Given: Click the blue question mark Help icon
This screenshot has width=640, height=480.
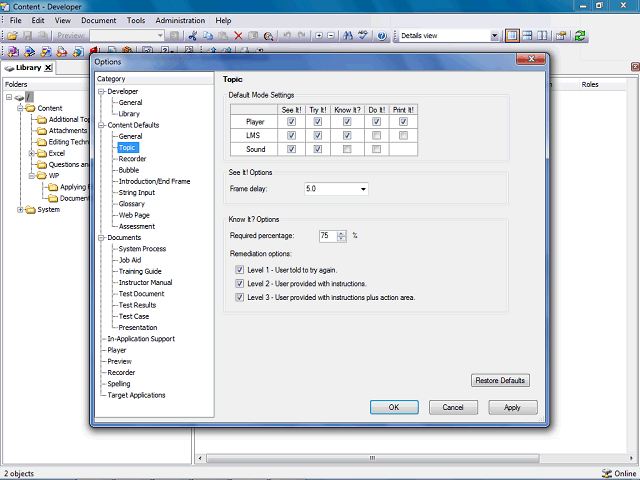Looking at the screenshot, I should [x=382, y=36].
